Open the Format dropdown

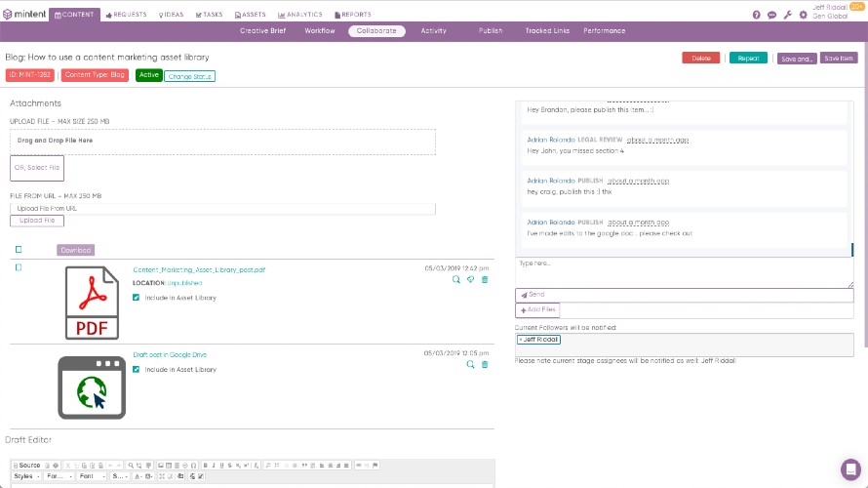(59, 476)
